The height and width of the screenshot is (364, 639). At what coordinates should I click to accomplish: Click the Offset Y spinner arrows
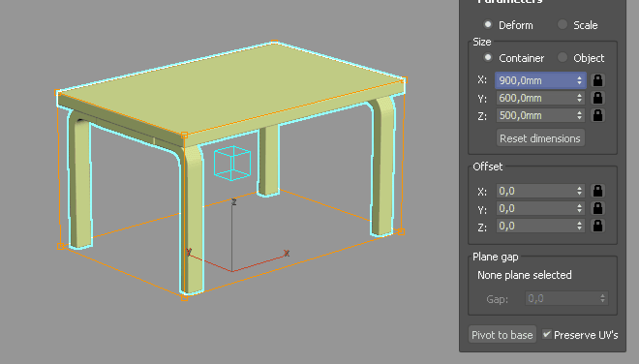tap(580, 208)
